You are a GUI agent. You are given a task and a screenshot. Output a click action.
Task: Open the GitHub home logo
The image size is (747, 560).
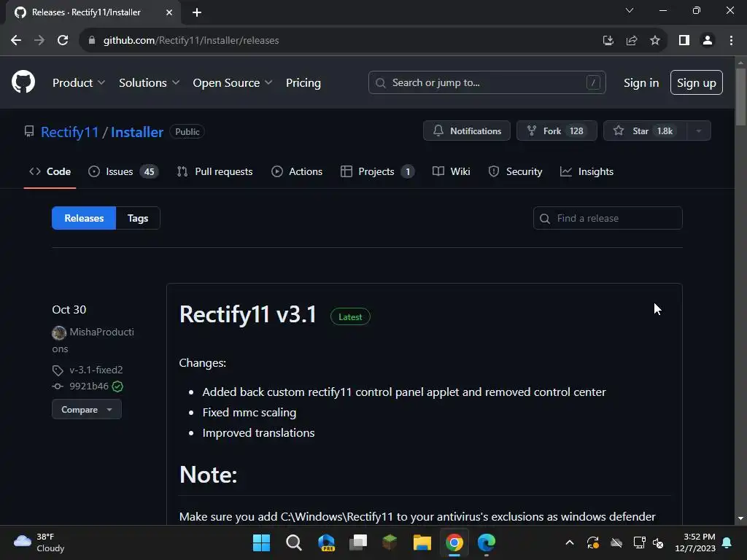[23, 82]
